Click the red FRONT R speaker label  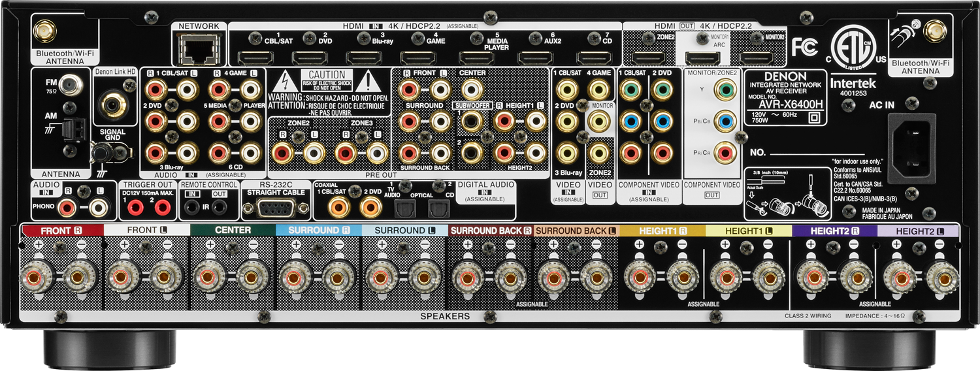pyautogui.click(x=62, y=231)
